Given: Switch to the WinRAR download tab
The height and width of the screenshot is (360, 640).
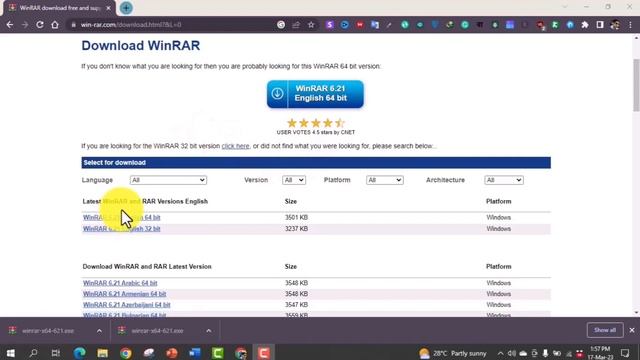Looking at the screenshot, I should [x=59, y=8].
